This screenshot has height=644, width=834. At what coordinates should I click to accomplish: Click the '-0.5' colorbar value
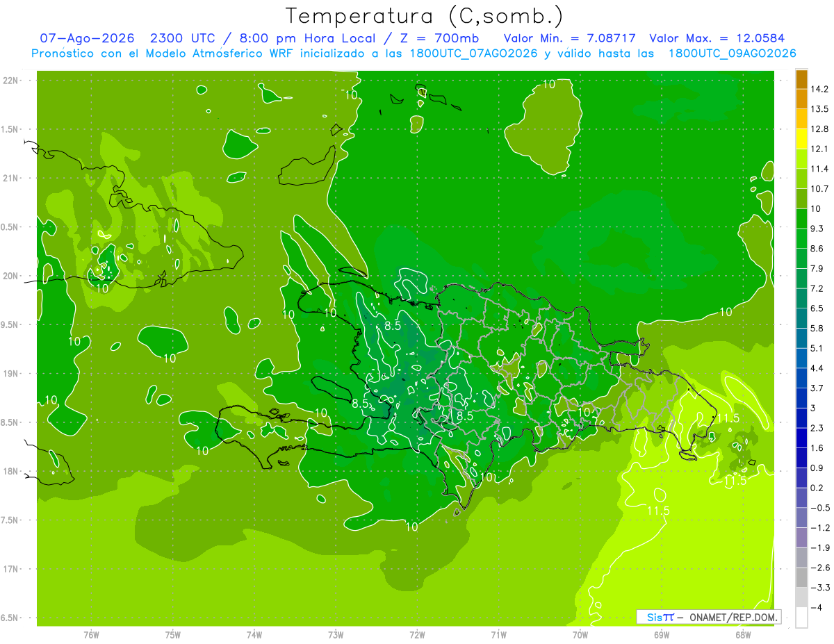819,508
